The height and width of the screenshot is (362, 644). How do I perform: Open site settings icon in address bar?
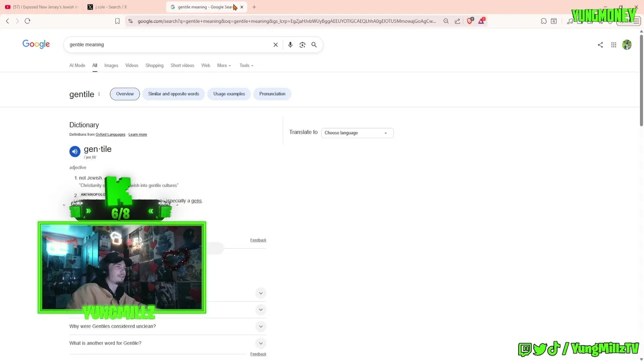[130, 21]
